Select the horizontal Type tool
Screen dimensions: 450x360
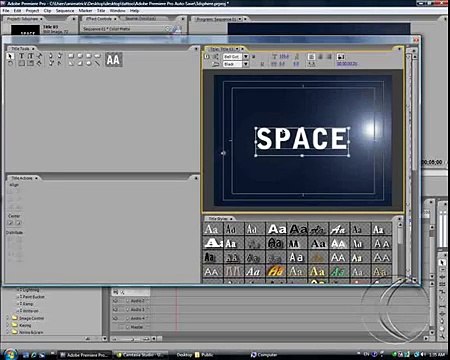(x=22, y=56)
